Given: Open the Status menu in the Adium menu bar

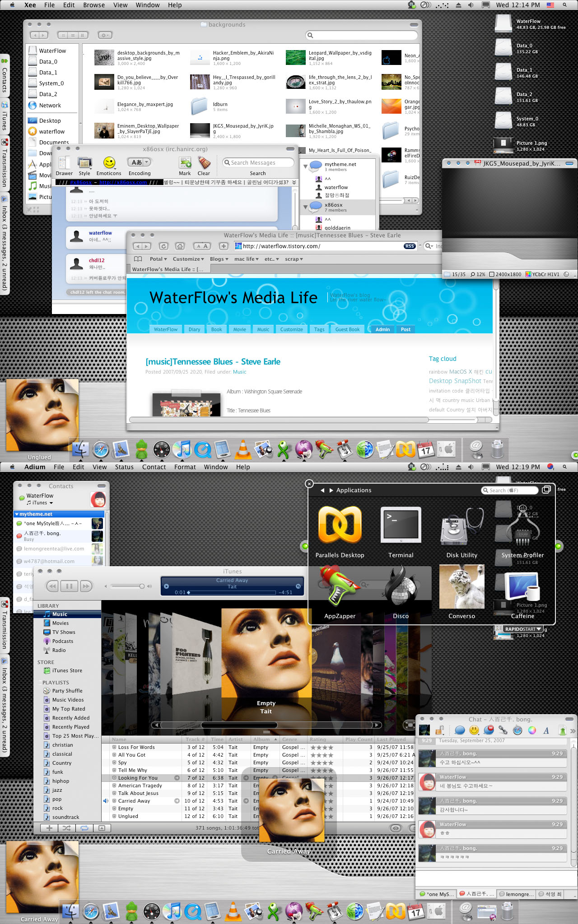Looking at the screenshot, I should pyautogui.click(x=124, y=467).
